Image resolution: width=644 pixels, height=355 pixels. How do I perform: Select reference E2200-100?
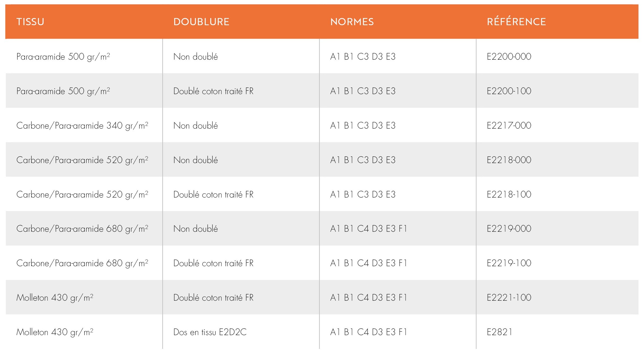click(509, 91)
